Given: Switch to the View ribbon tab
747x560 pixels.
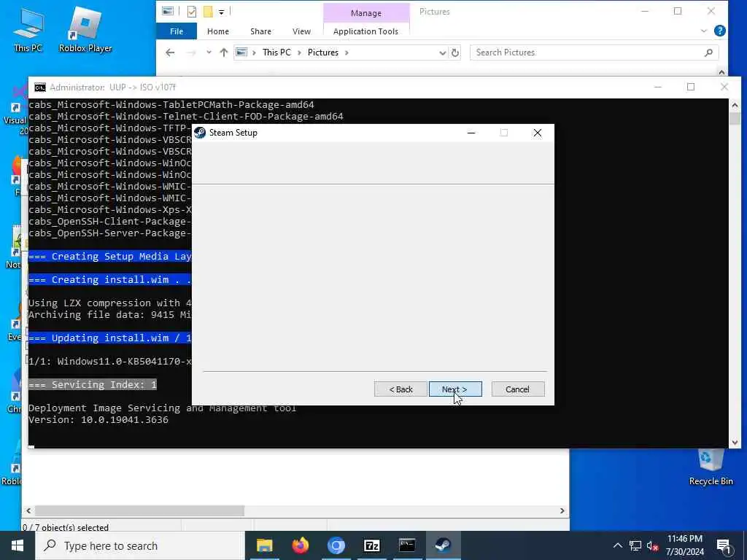Looking at the screenshot, I should (301, 31).
